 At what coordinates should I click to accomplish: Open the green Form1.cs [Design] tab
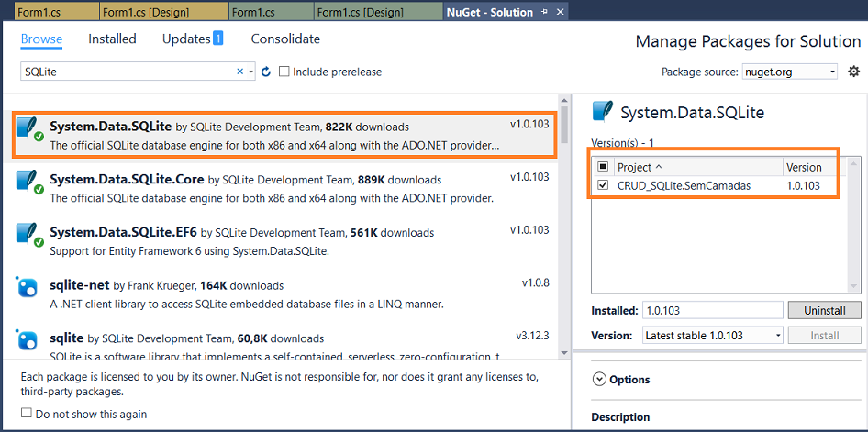[377, 12]
